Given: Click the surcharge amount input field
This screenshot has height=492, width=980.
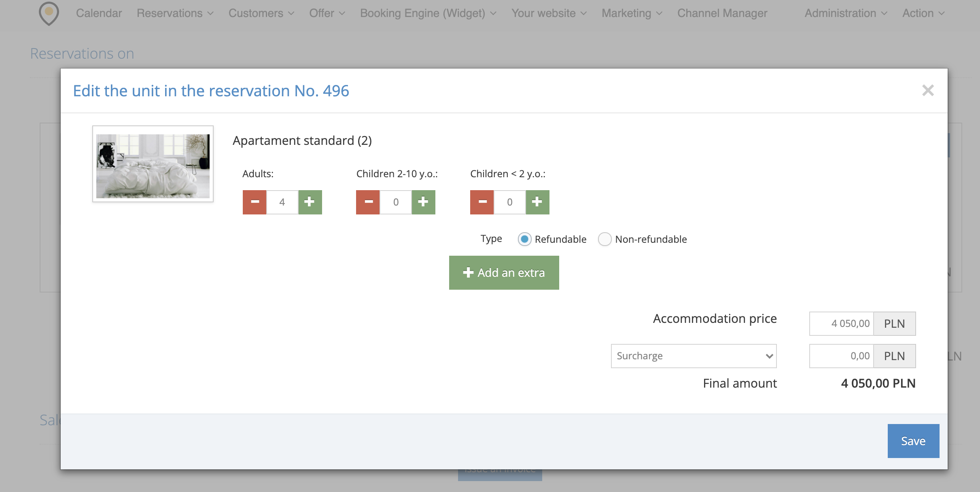Looking at the screenshot, I should tap(842, 356).
